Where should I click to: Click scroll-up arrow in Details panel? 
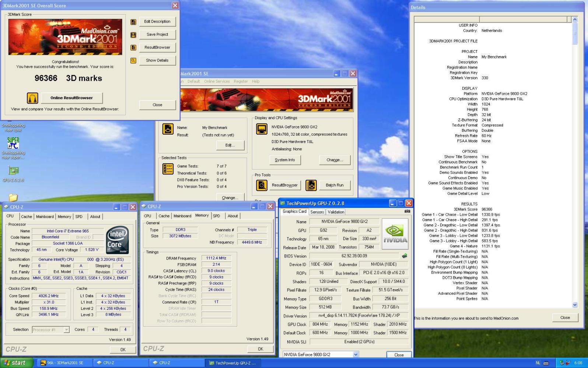(575, 20)
